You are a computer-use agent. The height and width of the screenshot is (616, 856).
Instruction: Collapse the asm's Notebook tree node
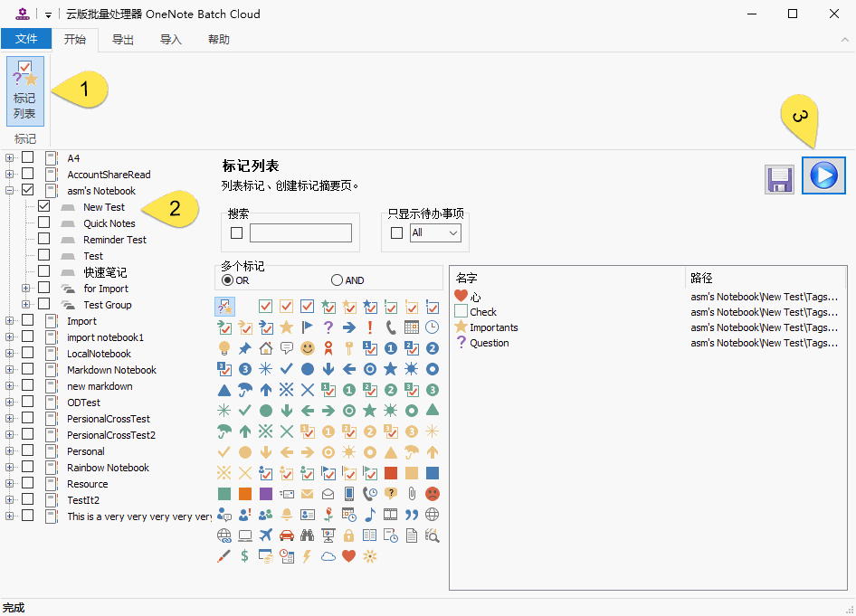tap(9, 191)
